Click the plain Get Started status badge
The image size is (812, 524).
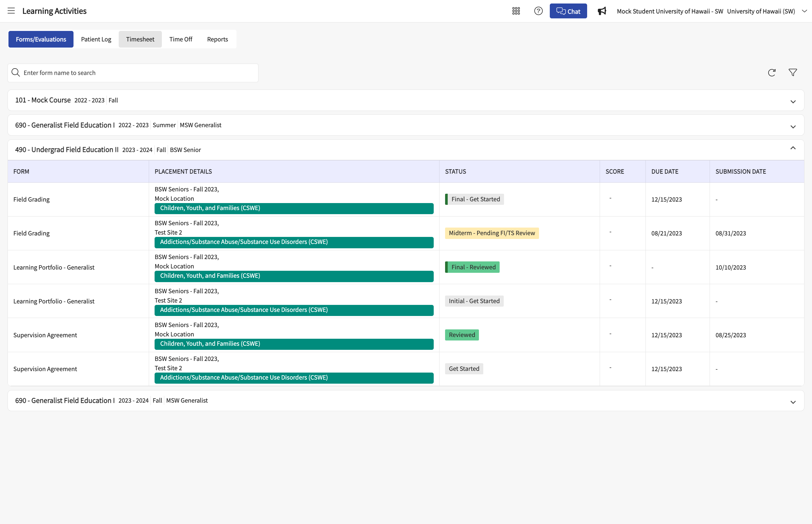[464, 368]
